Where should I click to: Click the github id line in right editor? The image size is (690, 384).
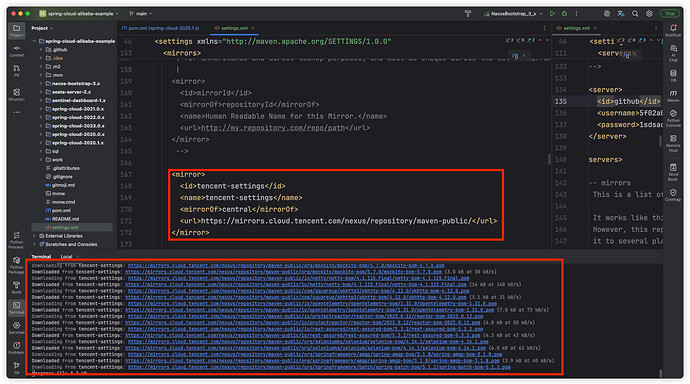(628, 101)
